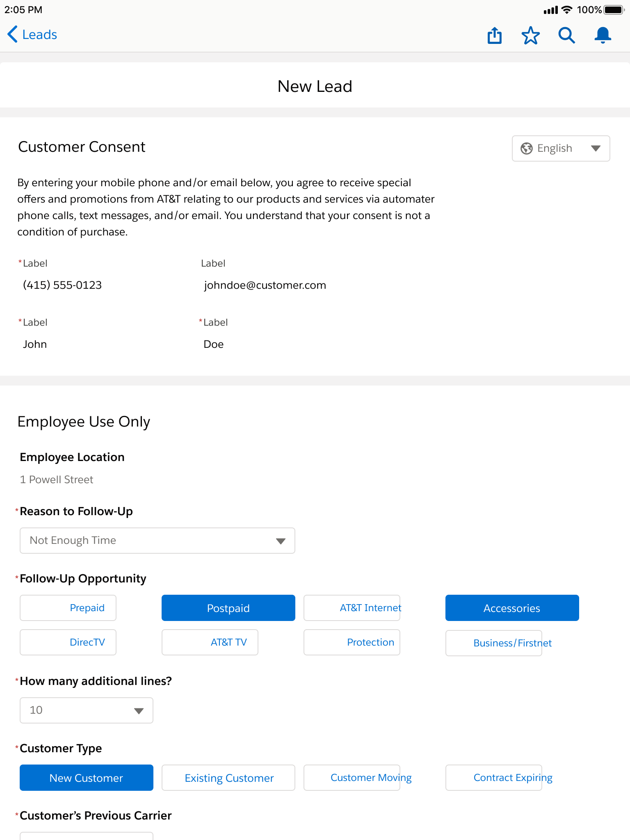The height and width of the screenshot is (840, 630).
Task: Tap the cellular signal bars icon
Action: point(551,10)
